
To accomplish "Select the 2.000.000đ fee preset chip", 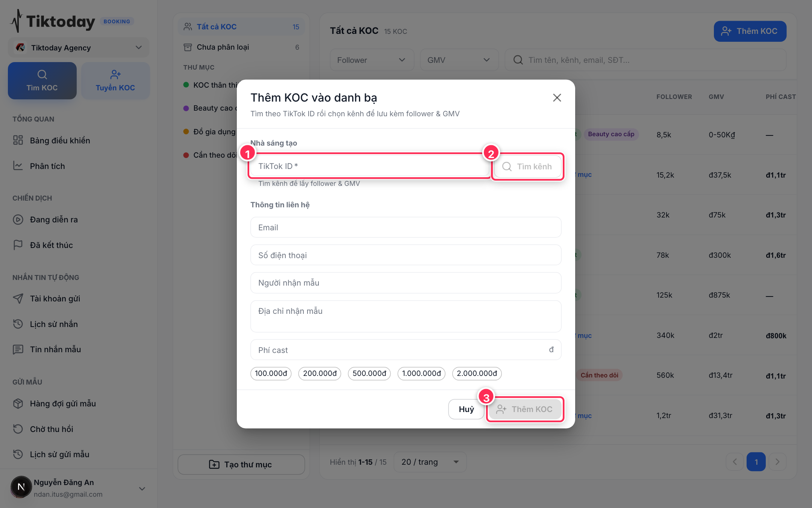I will tap(477, 373).
